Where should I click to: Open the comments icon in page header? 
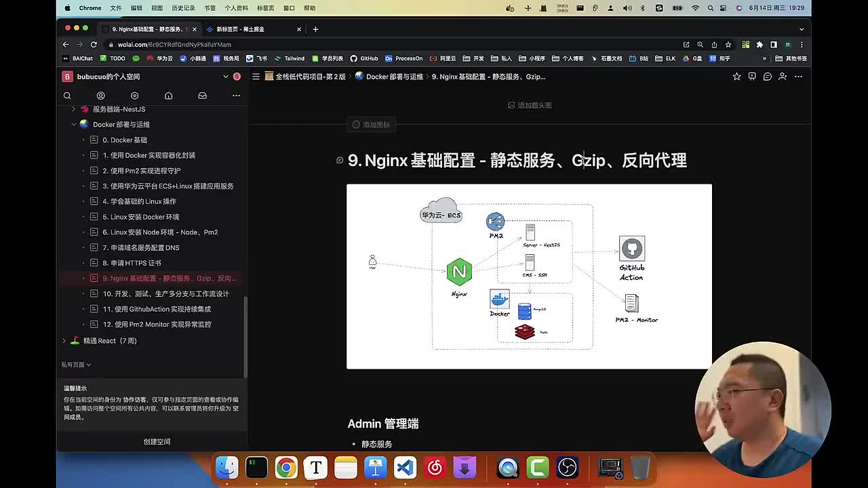(x=752, y=77)
